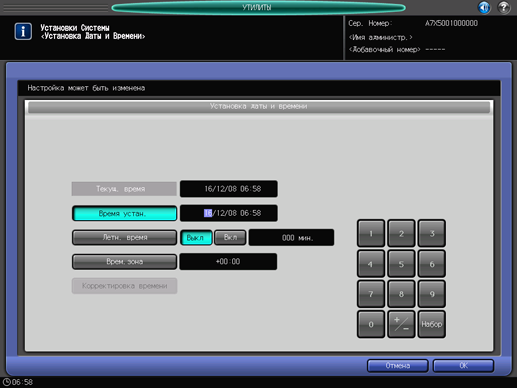Select the Летн. время button
The image size is (517, 388).
click(124, 238)
